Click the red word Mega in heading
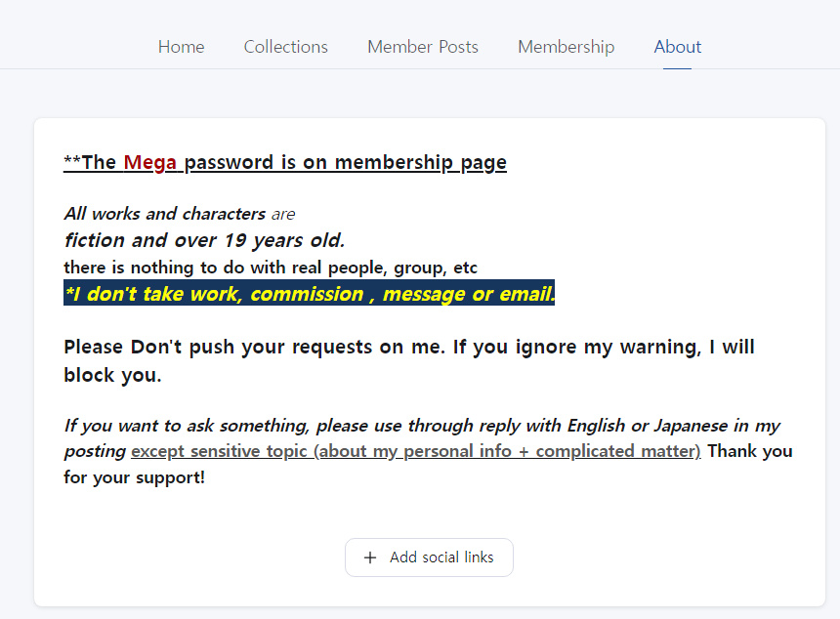The height and width of the screenshot is (619, 840). tap(150, 162)
